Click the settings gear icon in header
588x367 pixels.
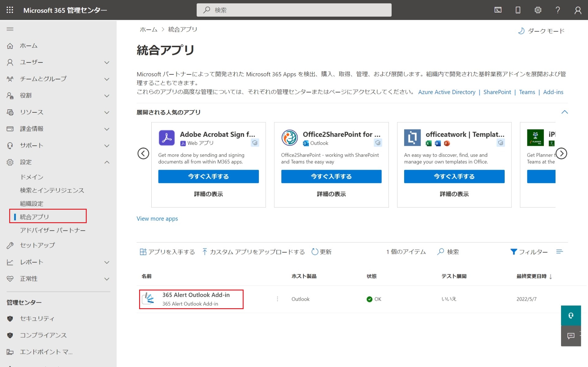coord(538,10)
